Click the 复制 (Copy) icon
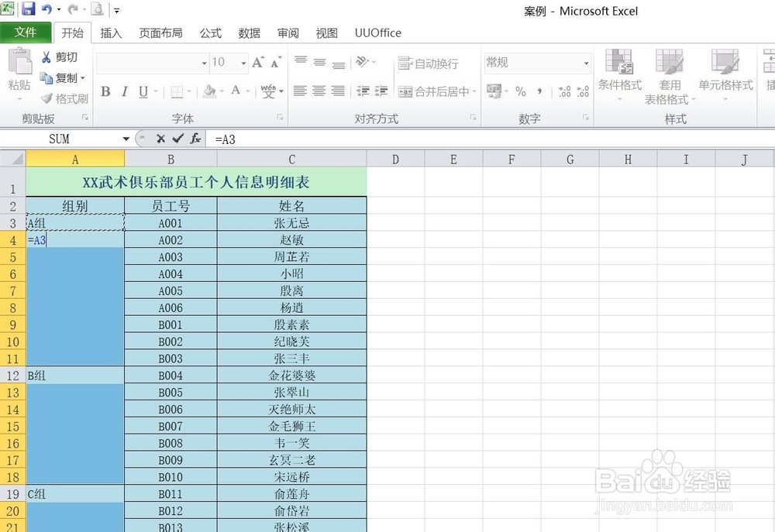The width and height of the screenshot is (775, 532). (x=46, y=77)
